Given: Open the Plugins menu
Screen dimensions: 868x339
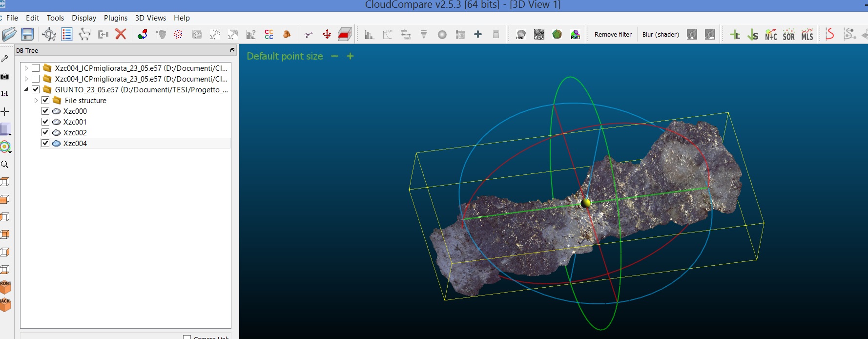Looking at the screenshot, I should [115, 18].
